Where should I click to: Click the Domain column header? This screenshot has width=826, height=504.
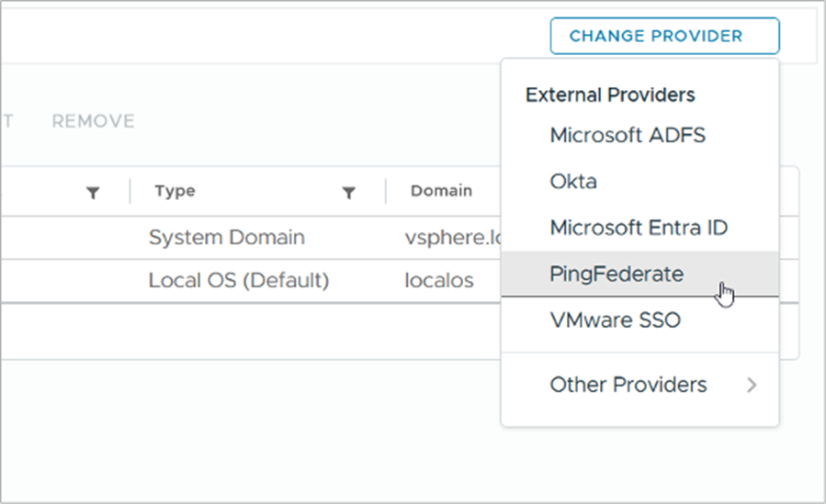pos(441,192)
